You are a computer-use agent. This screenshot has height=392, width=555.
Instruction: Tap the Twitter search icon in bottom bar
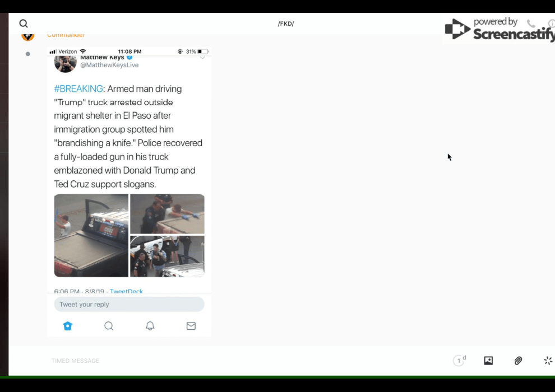click(x=109, y=326)
